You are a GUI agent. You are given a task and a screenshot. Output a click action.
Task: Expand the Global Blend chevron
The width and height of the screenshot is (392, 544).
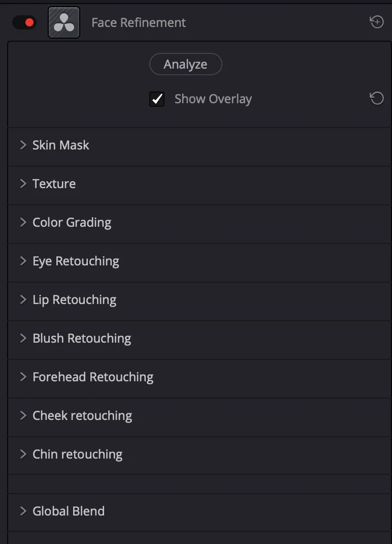click(x=23, y=511)
